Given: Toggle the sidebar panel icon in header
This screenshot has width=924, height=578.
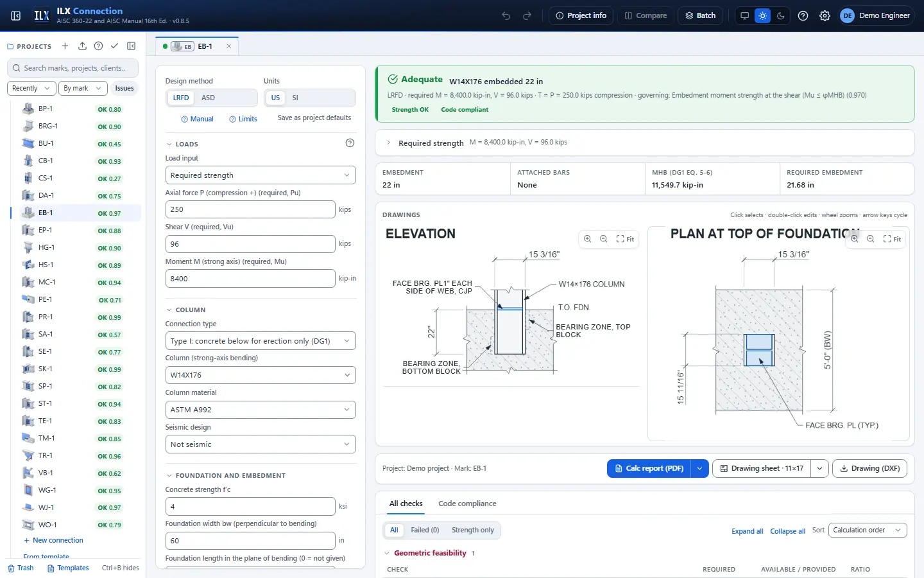Looking at the screenshot, I should click(16, 15).
